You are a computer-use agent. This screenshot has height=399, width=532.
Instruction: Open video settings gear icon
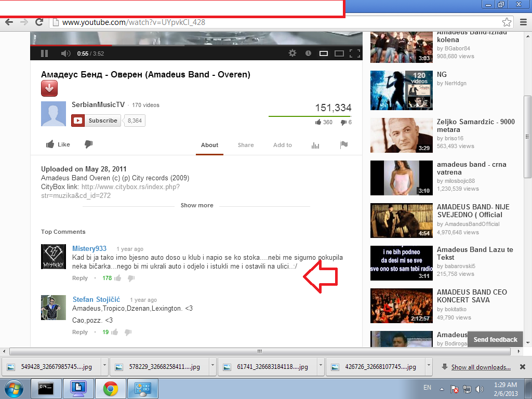(292, 54)
